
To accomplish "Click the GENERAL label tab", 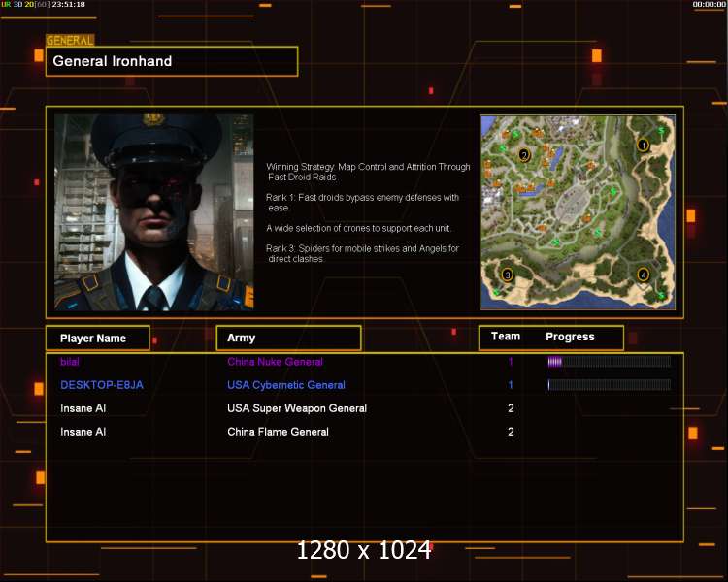I will tap(70, 41).
